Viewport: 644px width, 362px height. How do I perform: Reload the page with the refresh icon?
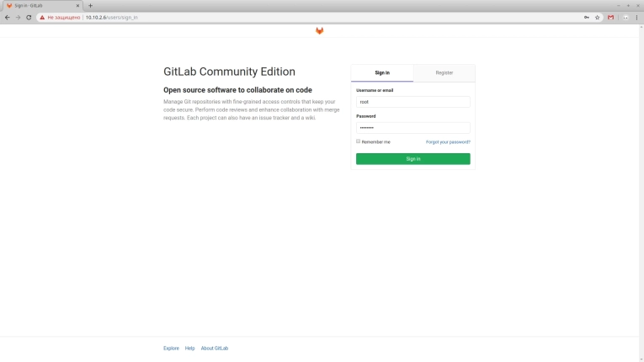pyautogui.click(x=29, y=17)
